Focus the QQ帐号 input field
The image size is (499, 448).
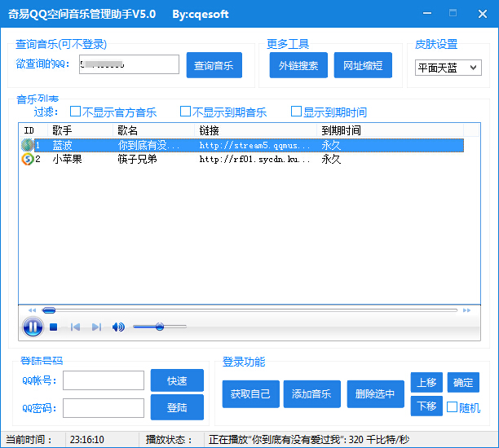point(104,380)
